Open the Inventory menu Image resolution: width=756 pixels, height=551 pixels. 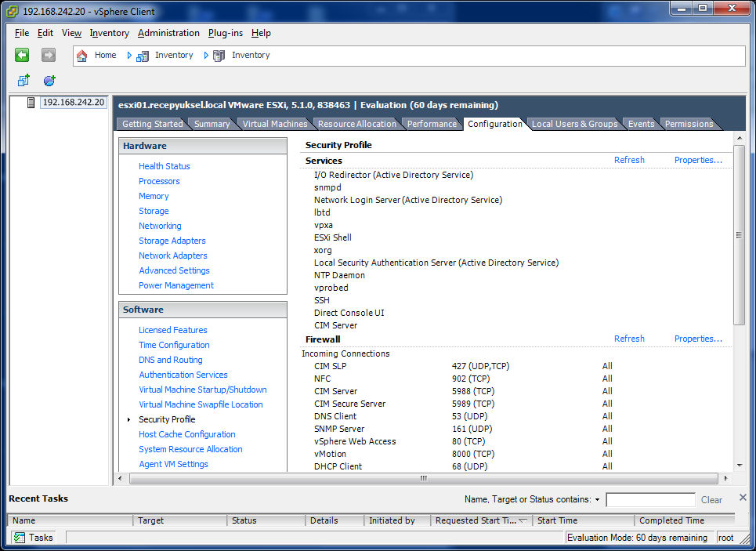click(x=110, y=33)
